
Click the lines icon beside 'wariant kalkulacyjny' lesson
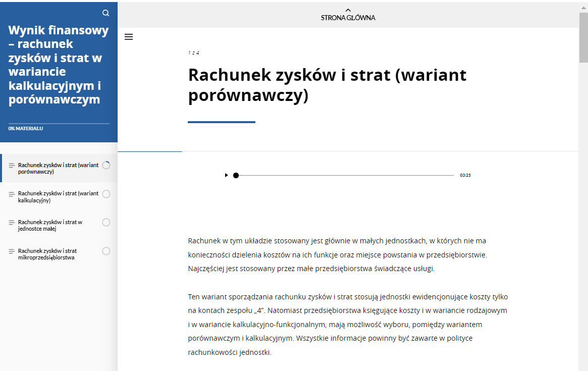click(x=12, y=194)
